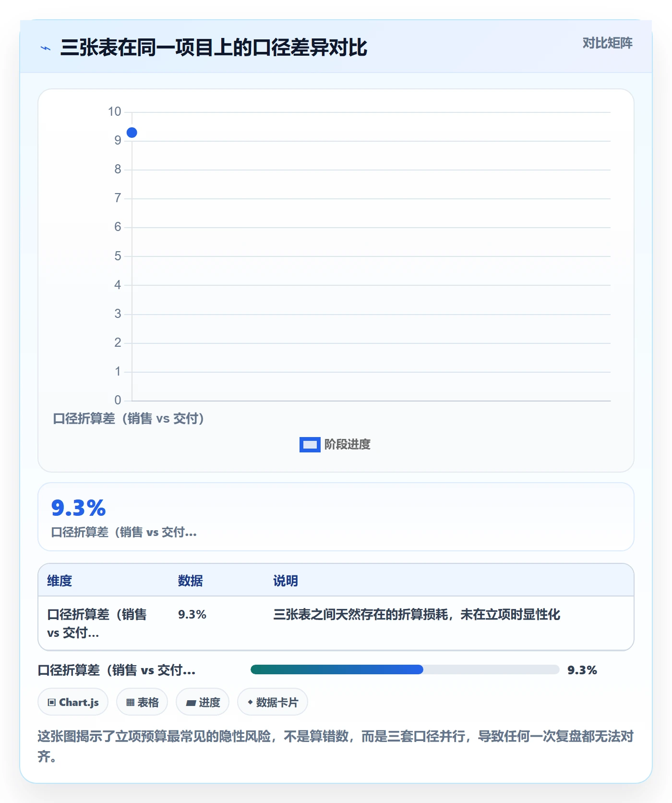This screenshot has width=672, height=803.
Task: Click the Chart.js tag
Action: click(73, 702)
